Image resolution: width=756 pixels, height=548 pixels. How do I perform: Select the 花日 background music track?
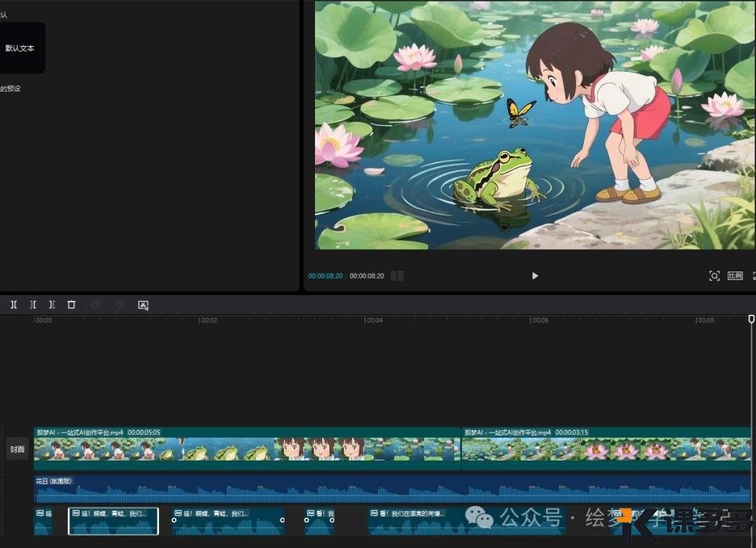[392, 489]
